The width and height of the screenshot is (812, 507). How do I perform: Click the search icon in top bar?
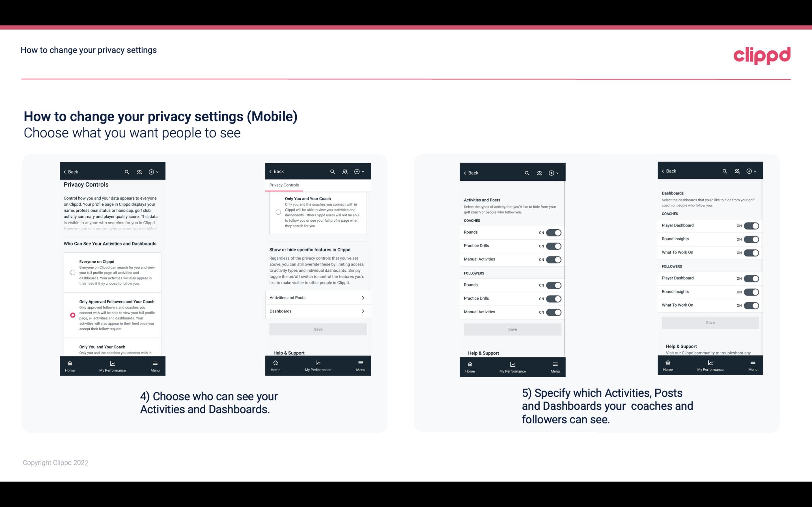(128, 172)
